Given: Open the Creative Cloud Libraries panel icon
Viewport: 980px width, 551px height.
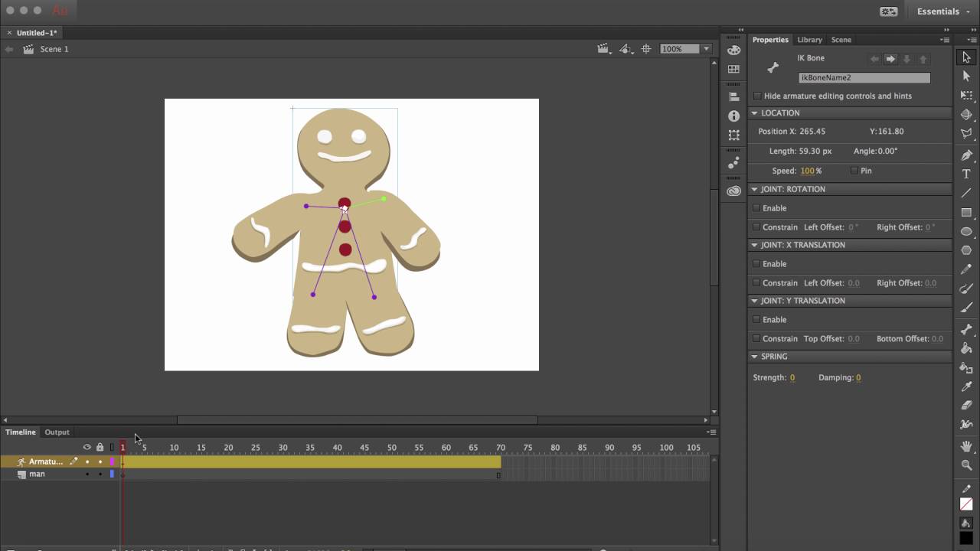Looking at the screenshot, I should 733,191.
